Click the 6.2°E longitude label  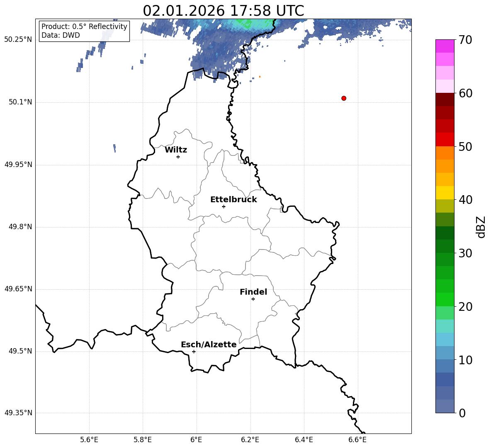250,440
